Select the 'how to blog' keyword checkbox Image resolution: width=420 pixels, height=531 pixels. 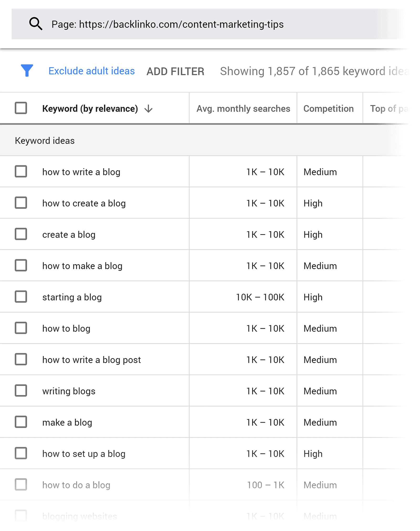(x=21, y=328)
